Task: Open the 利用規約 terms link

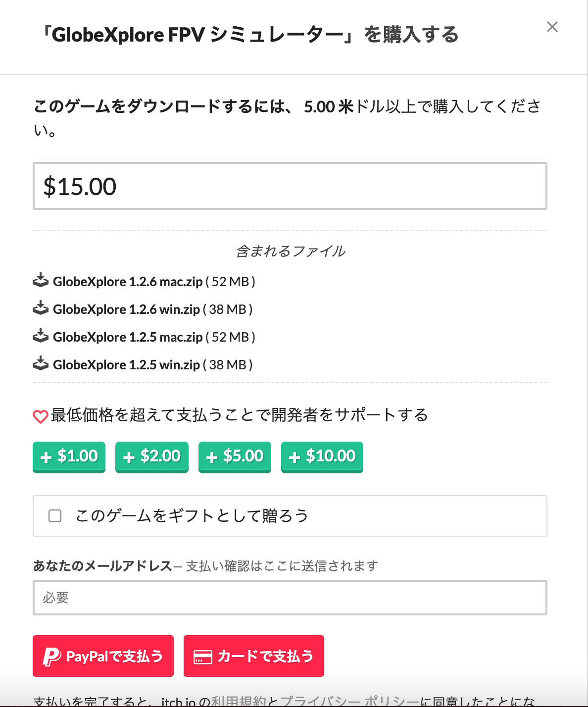Action: (x=239, y=701)
